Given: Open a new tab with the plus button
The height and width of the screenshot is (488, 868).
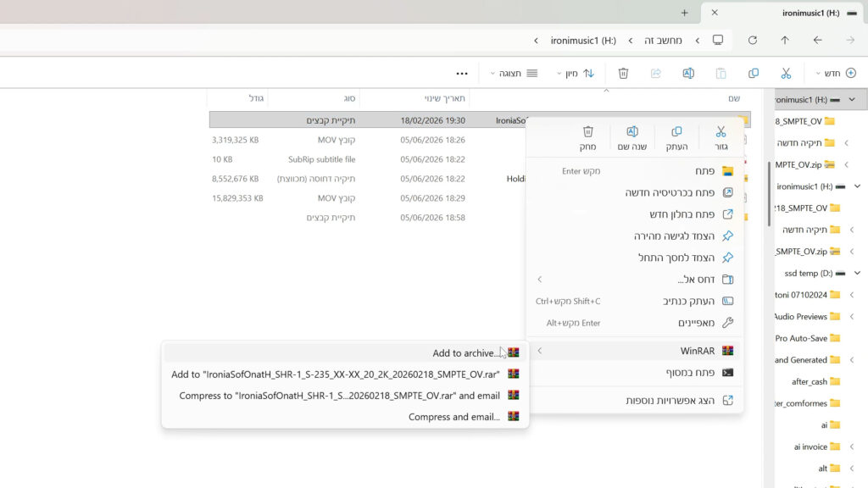Looking at the screenshot, I should pos(684,13).
